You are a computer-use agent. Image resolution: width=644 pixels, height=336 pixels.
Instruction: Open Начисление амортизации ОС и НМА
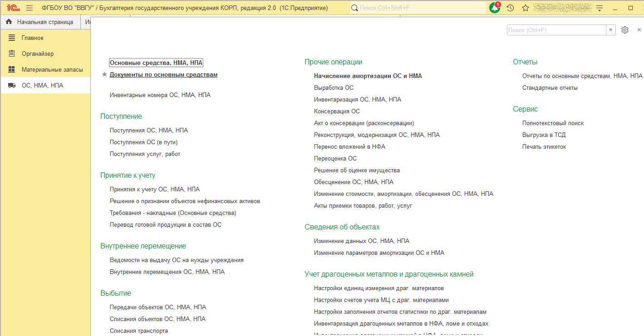[368, 76]
